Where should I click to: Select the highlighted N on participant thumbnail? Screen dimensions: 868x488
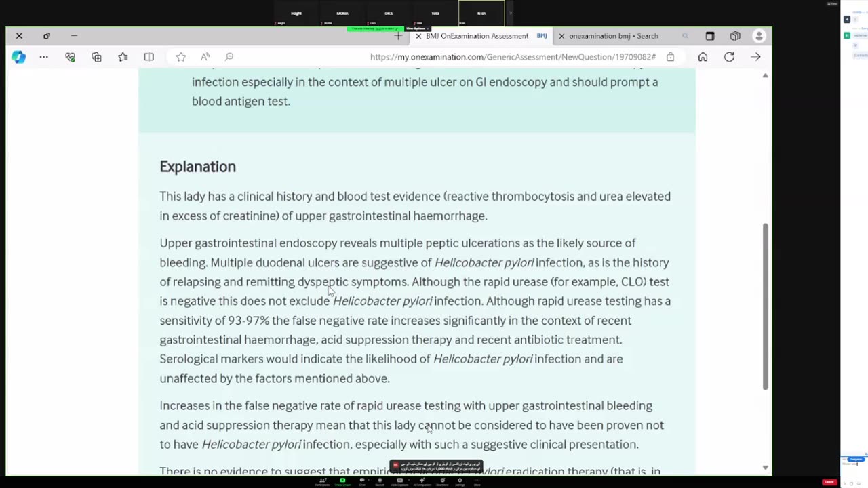tap(481, 13)
